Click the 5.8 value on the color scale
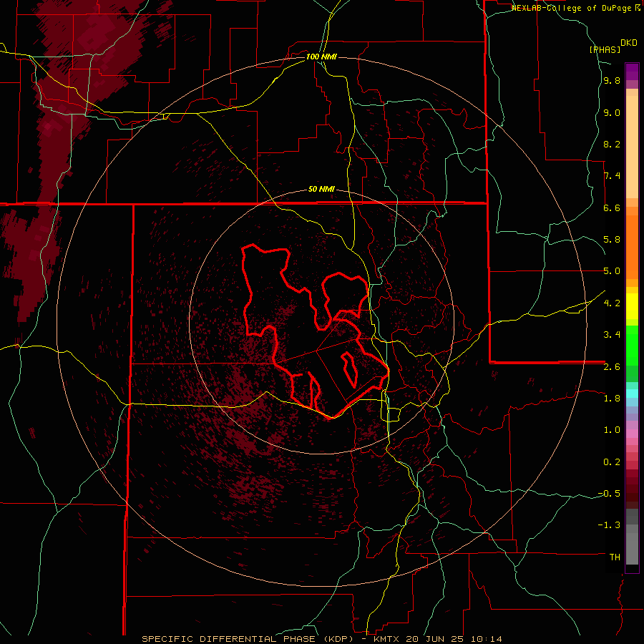 point(612,240)
